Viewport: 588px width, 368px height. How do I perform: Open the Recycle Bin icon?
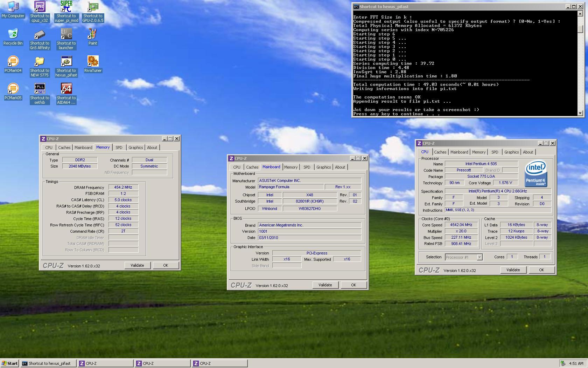(13, 37)
